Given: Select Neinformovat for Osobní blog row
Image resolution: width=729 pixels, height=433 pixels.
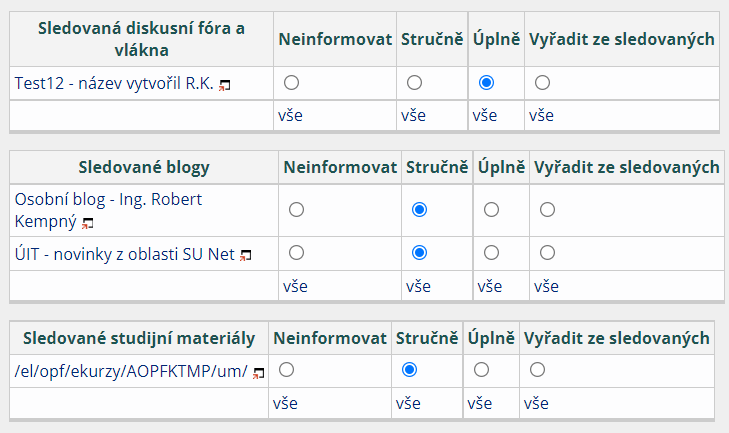Looking at the screenshot, I should point(296,210).
